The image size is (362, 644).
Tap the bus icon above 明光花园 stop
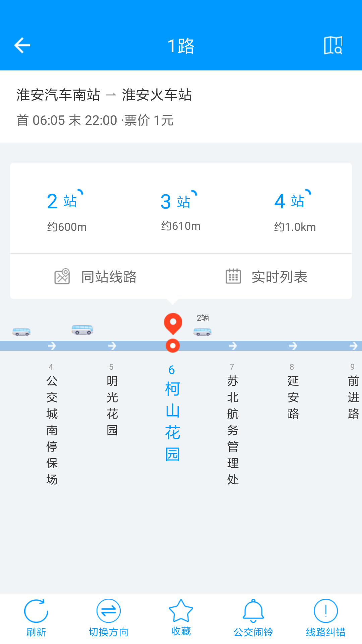(82, 330)
